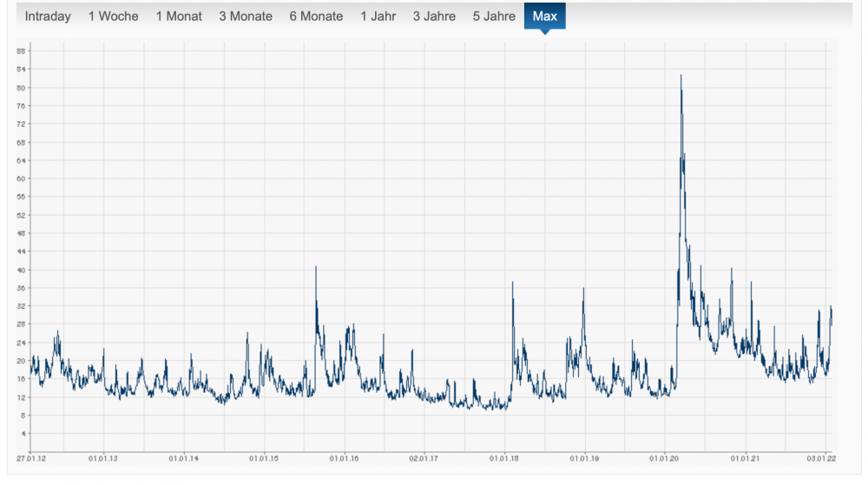Click x-axis date label 01.01.15

264,458
